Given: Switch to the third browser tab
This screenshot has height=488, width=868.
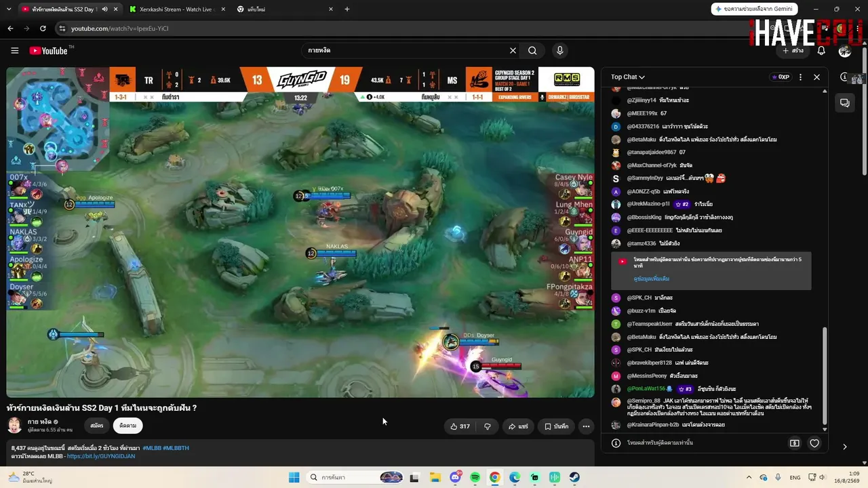Looking at the screenshot, I should [285, 9].
